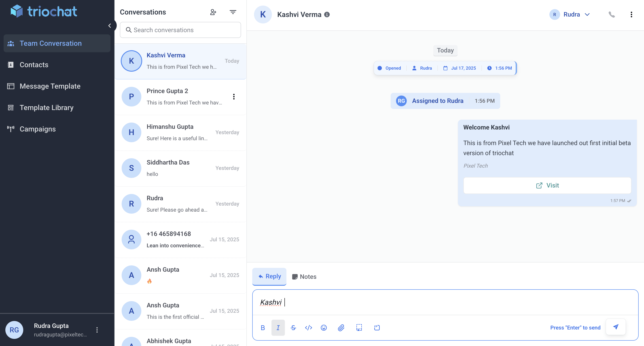Collapse the left sidebar with the chevron
The width and height of the screenshot is (644, 346).
click(x=110, y=25)
